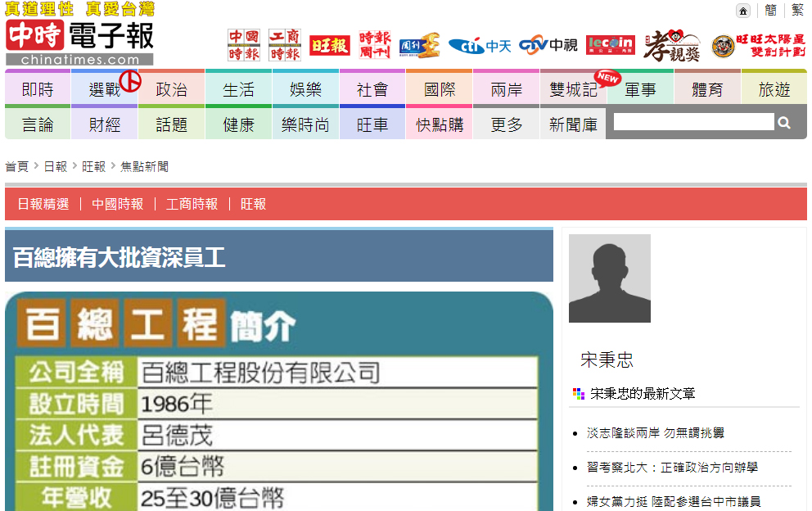
Task: Open the 中國時報 logo link
Action: [244, 45]
